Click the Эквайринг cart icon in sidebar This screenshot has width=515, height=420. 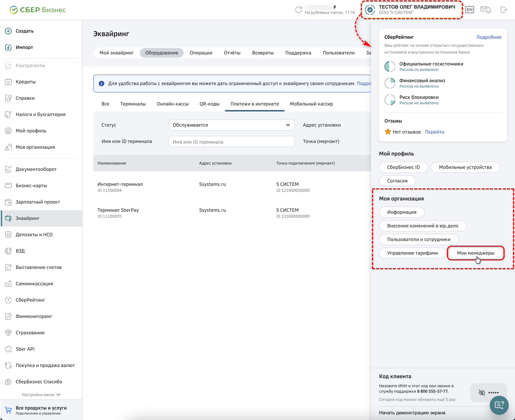8,218
